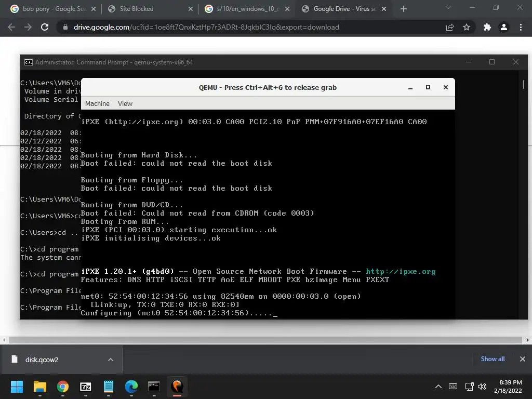The height and width of the screenshot is (399, 532).
Task: Open 7-Zip from the taskbar
Action: pos(86,387)
